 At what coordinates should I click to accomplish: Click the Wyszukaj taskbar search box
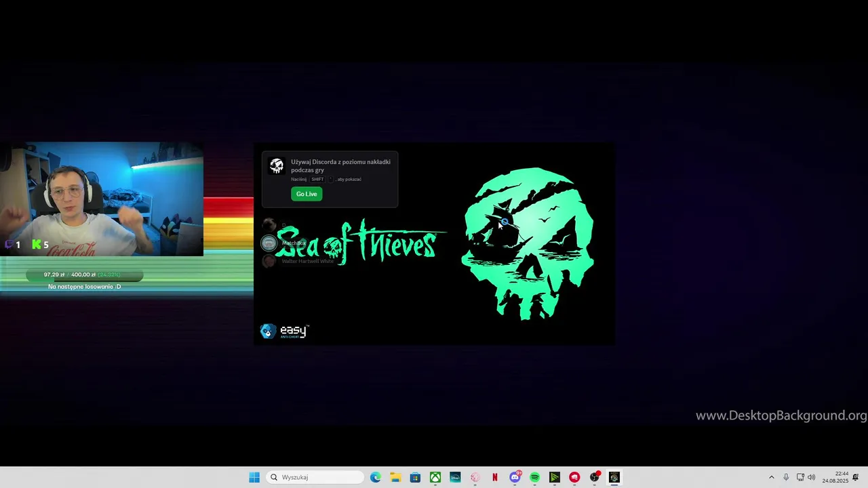[315, 477]
